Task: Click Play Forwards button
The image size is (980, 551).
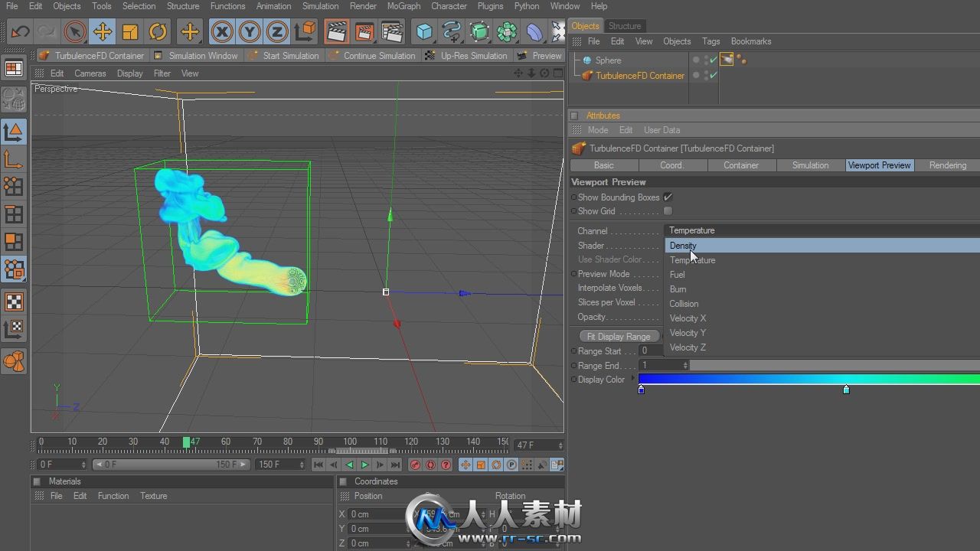Action: [364, 465]
